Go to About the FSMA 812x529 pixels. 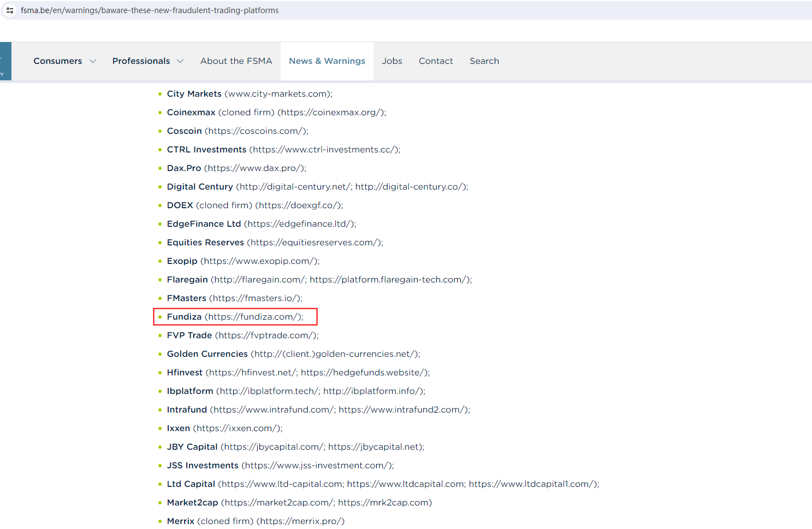(236, 61)
